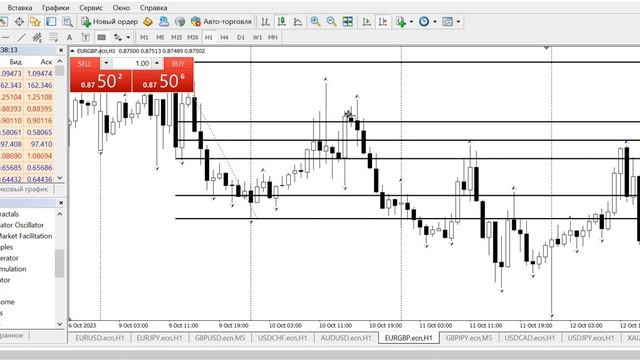Switch timeframe to M30
Viewport: 640px width, 360px height.
(192, 38)
